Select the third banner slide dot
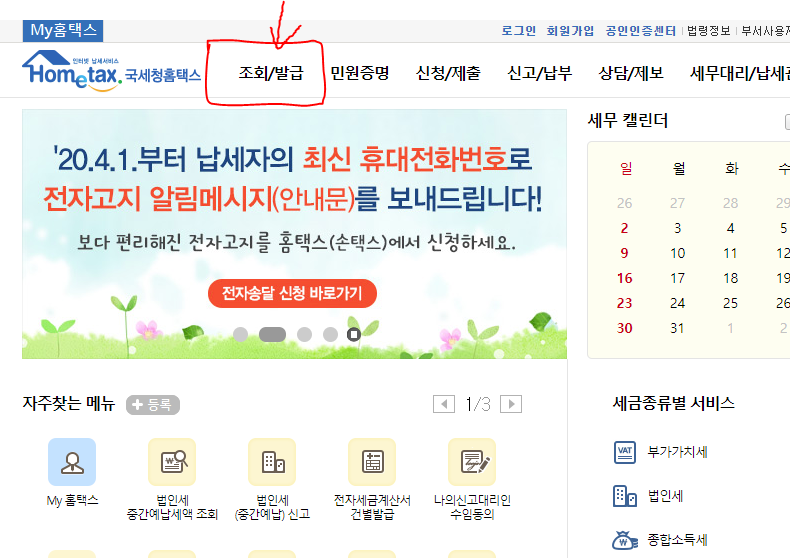Viewport: 790px width, 558px height. [304, 334]
